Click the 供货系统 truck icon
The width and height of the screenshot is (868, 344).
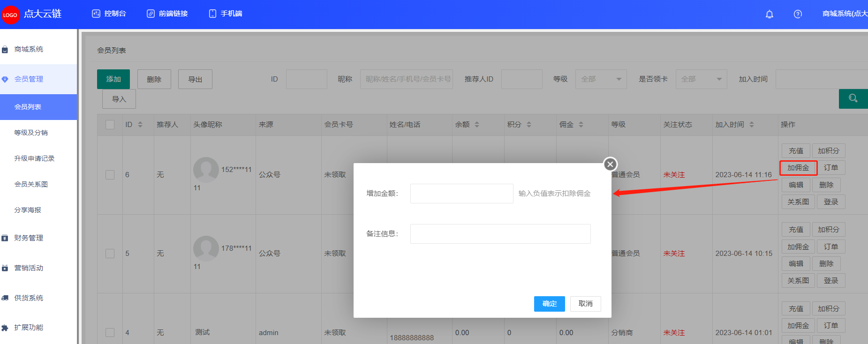[x=5, y=298]
